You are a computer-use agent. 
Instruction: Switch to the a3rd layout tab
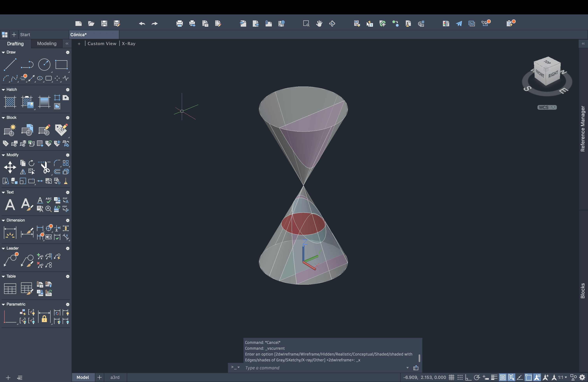(x=115, y=377)
